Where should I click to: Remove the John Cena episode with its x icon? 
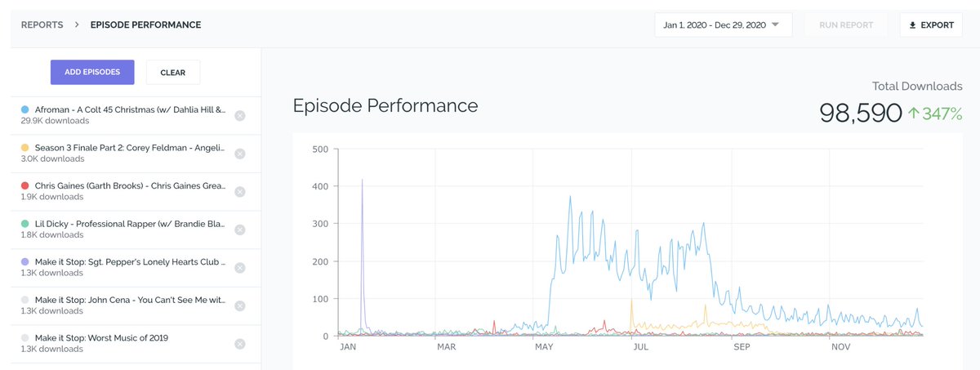coord(239,305)
